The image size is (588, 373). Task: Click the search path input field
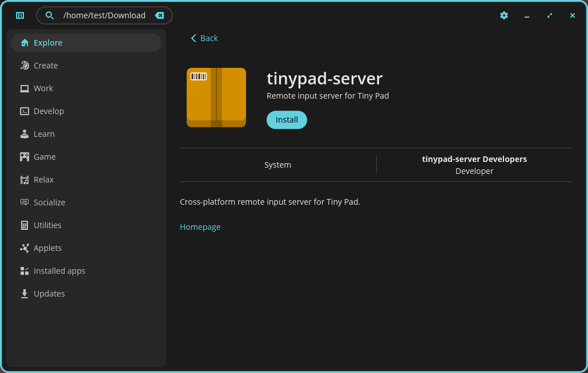[x=104, y=15]
